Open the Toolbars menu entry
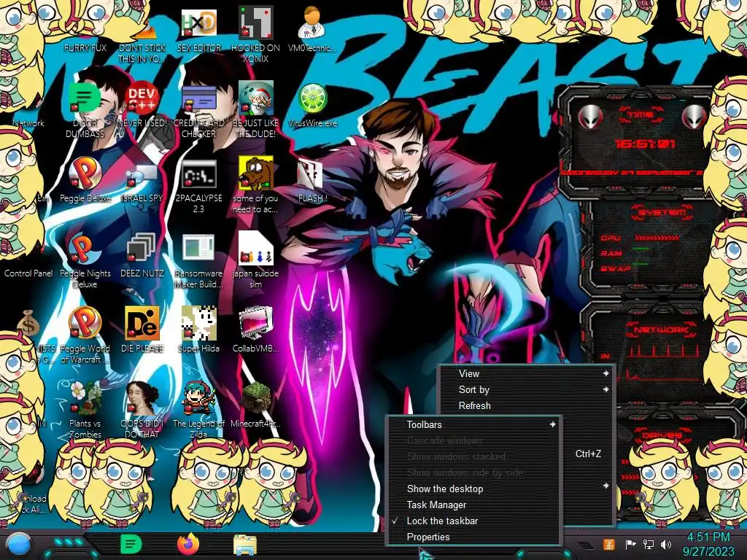This screenshot has height=560, width=747. [474, 424]
